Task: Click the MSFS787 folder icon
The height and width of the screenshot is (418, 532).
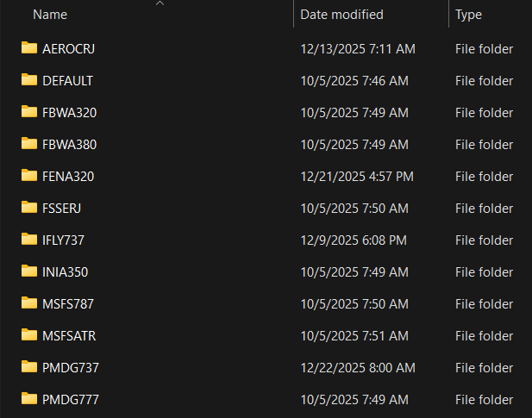Action: click(29, 303)
